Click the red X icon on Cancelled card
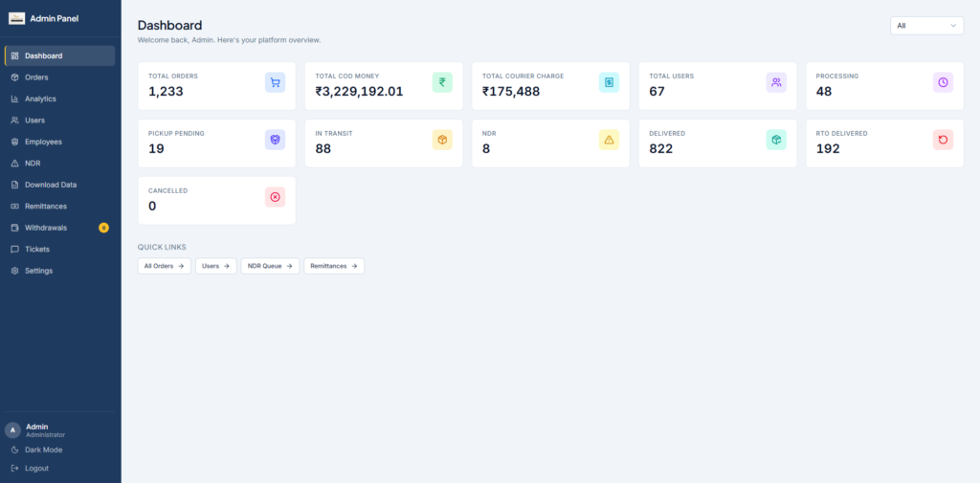980x483 pixels. pyautogui.click(x=275, y=197)
